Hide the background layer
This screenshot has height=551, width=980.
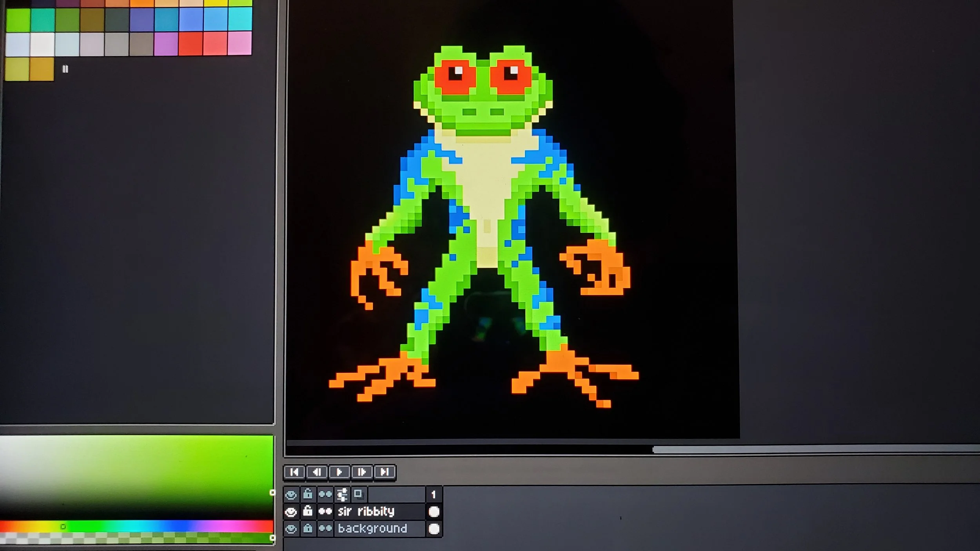click(x=291, y=529)
